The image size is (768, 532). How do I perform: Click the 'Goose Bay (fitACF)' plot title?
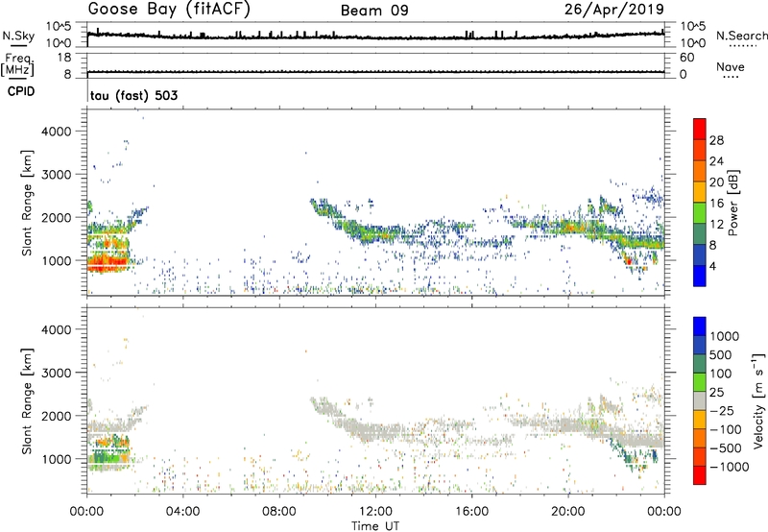(169, 10)
